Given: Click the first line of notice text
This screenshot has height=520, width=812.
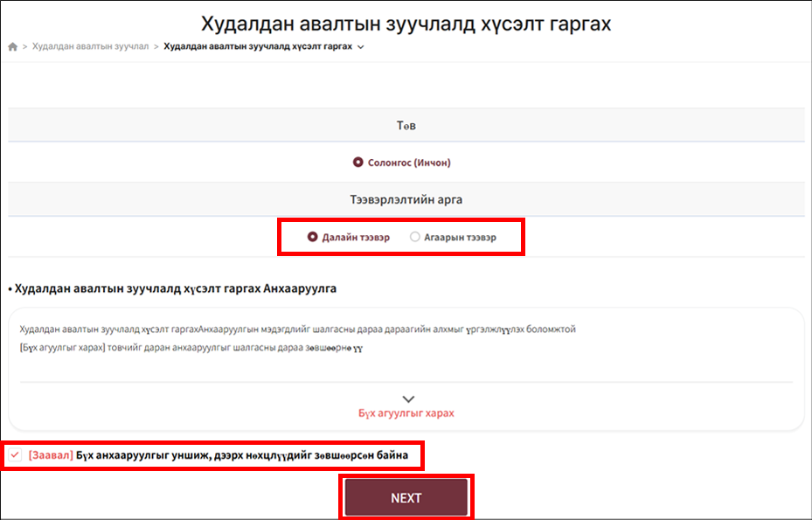Looking at the screenshot, I should [x=297, y=329].
